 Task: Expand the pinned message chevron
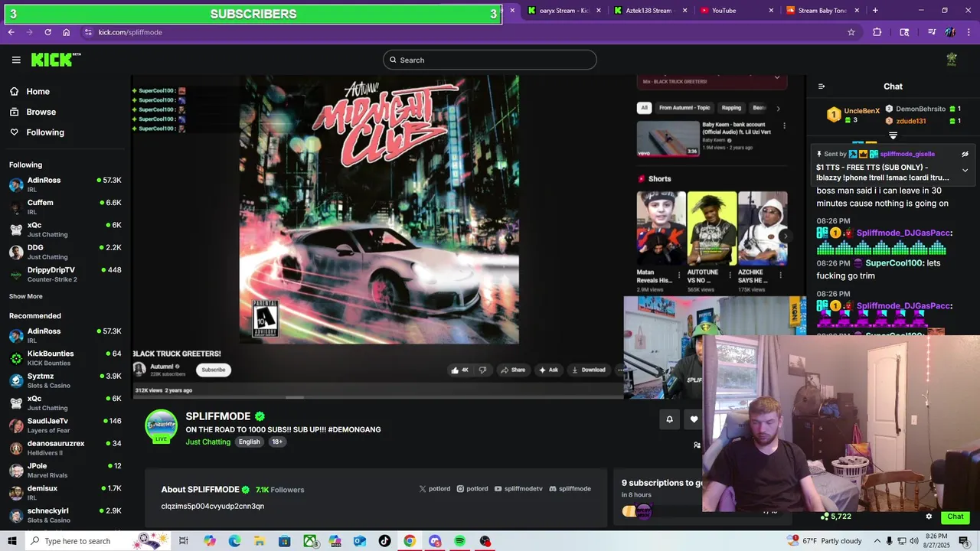pyautogui.click(x=965, y=170)
